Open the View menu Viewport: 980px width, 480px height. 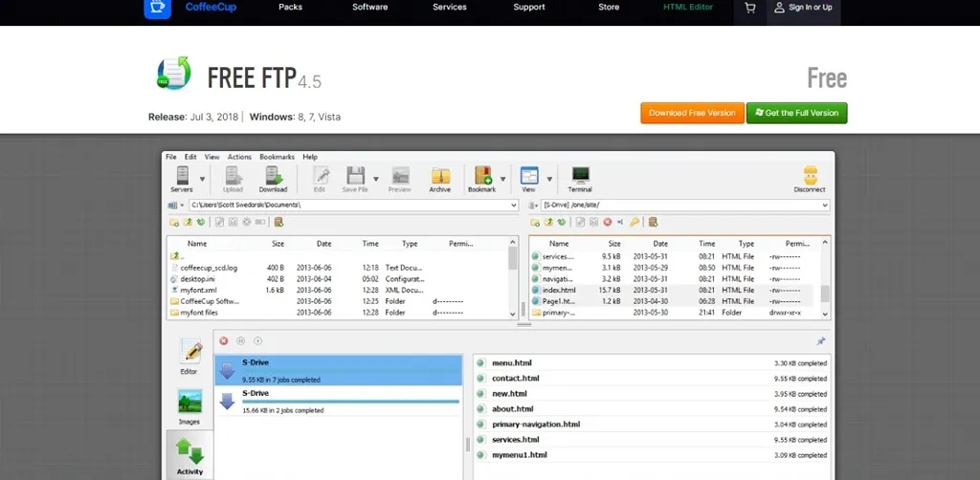(x=212, y=157)
